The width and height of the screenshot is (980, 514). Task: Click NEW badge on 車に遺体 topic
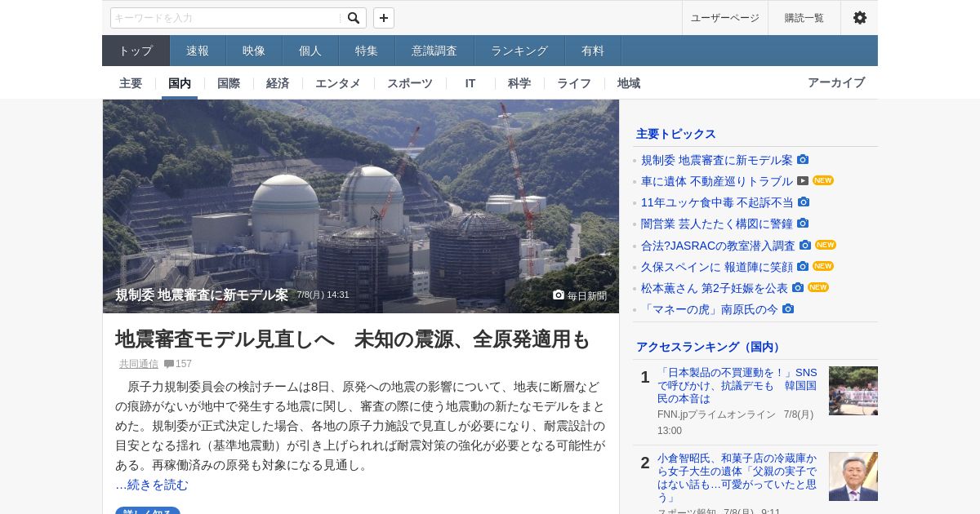coord(823,180)
